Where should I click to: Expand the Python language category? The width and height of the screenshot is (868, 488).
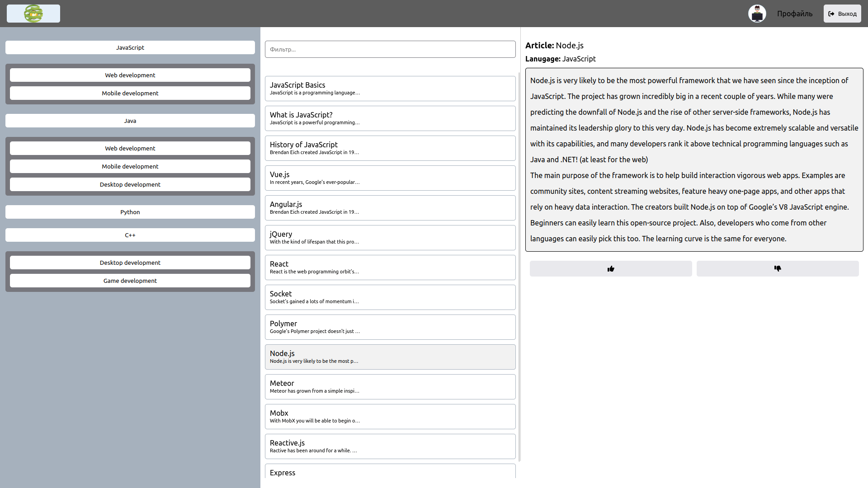[130, 212]
